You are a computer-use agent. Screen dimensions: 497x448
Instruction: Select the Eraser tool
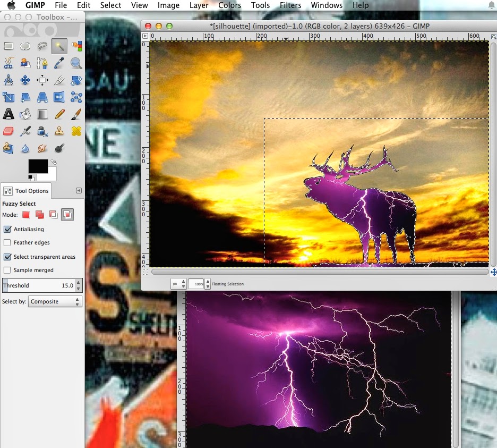click(x=8, y=131)
